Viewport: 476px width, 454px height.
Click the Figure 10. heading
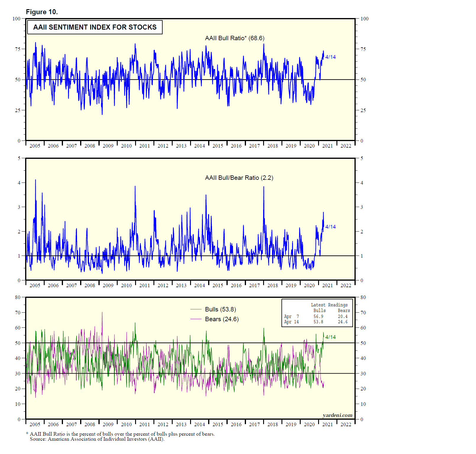click(42, 12)
